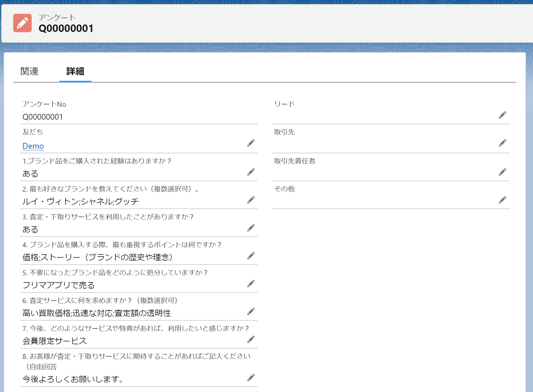Click the ルイ・ヴィトン;シャネル;グッチ value text
The width and height of the screenshot is (533, 392).
pos(80,201)
